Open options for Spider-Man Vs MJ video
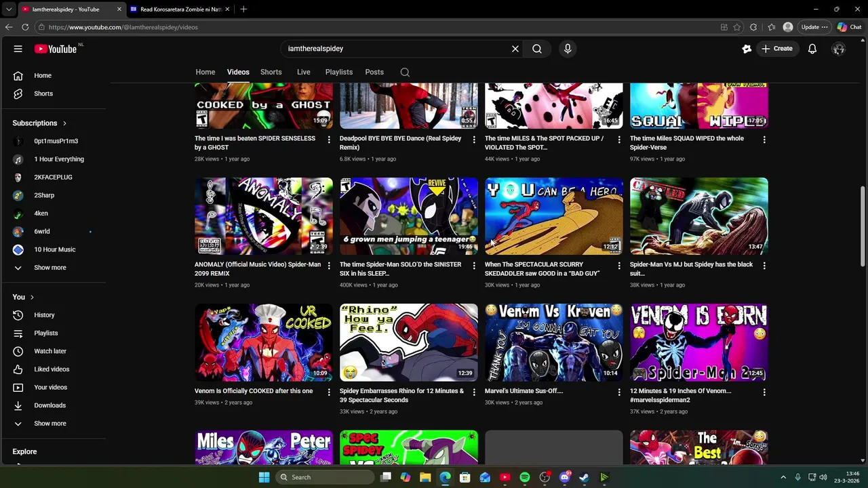This screenshot has width=868, height=488. pyautogui.click(x=764, y=266)
